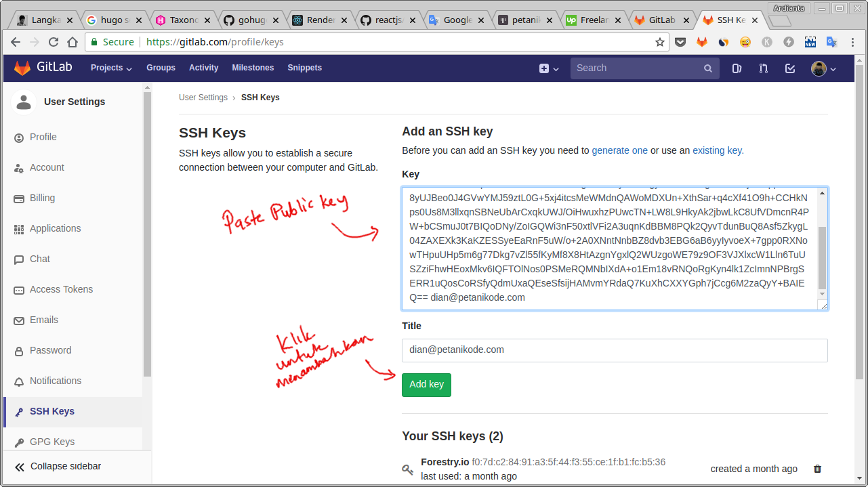Click inside the Title input field

point(615,350)
